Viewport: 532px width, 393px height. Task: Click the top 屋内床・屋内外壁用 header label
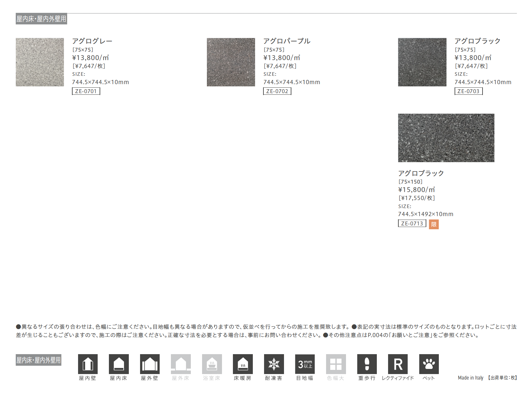click(x=41, y=19)
